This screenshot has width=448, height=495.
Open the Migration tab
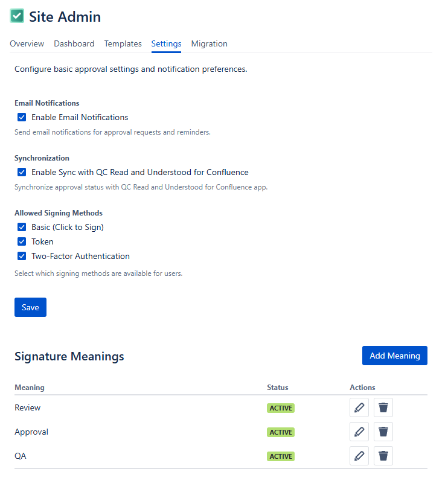(x=209, y=43)
